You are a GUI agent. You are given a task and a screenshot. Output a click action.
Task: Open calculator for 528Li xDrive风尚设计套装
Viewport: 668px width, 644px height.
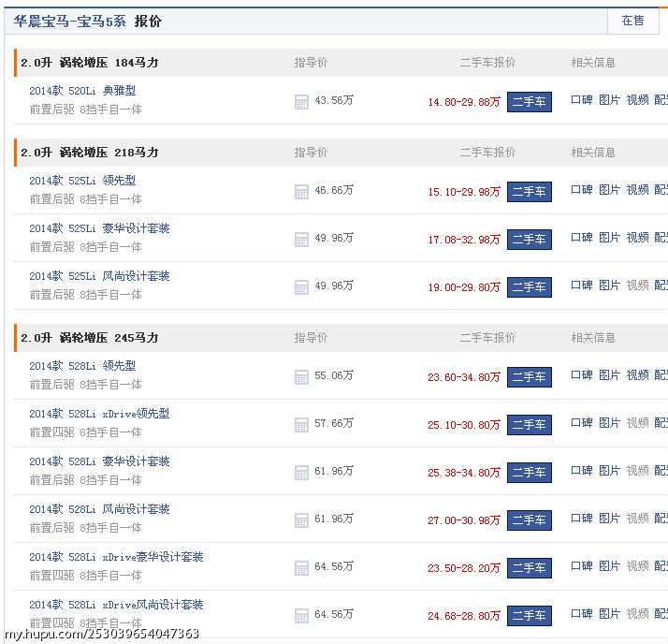coord(301,616)
